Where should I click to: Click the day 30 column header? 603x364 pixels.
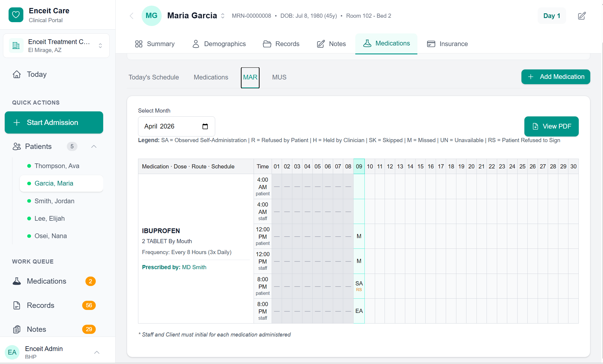point(573,166)
